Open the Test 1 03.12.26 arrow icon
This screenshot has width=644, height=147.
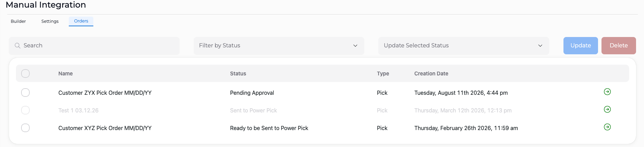[x=607, y=109]
